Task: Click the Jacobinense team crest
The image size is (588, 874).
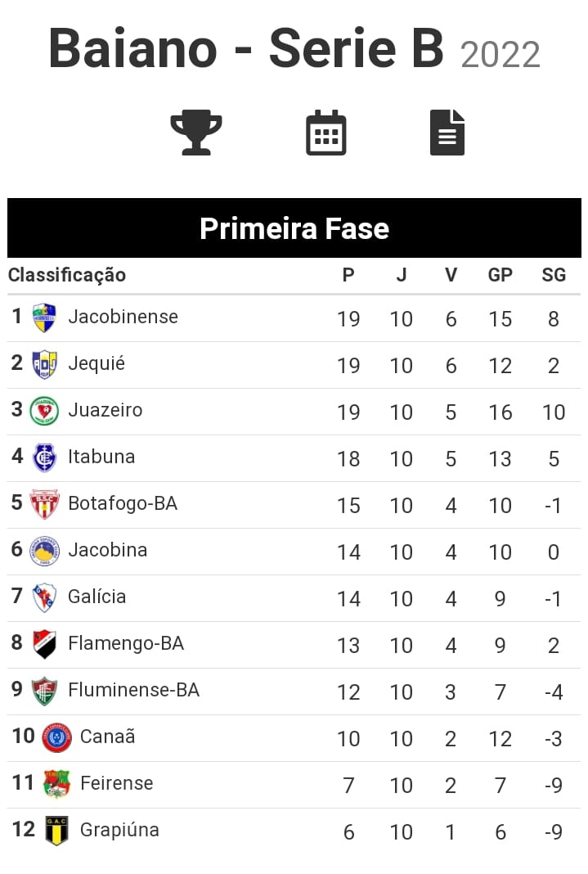Action: (44, 318)
